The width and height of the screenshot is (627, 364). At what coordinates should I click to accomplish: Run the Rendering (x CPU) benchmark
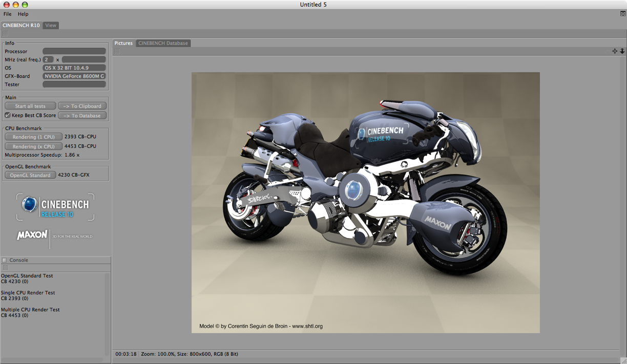point(34,146)
